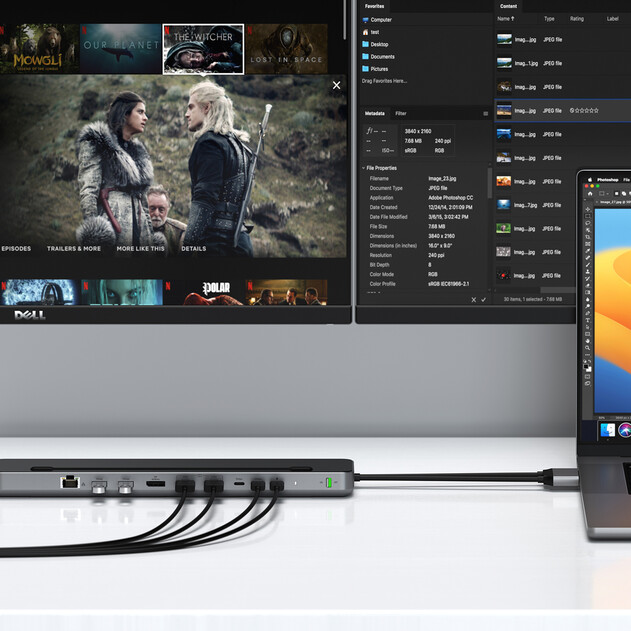Open the Mowgli title thumbnail
The height and width of the screenshot is (631, 631).
39,48
